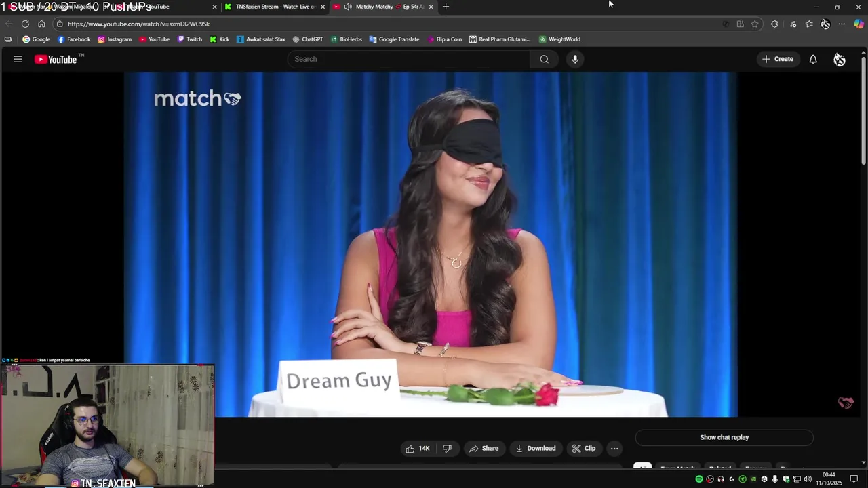Open Google Translate bookmark
The width and height of the screenshot is (868, 488).
coord(394,39)
